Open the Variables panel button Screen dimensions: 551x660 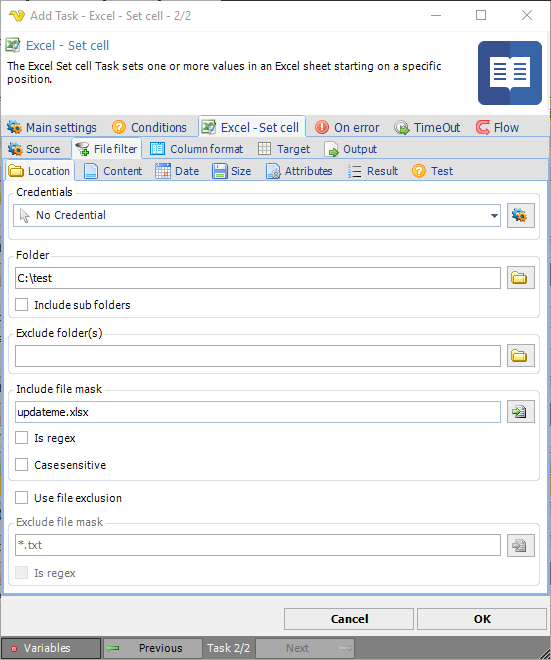pos(51,648)
